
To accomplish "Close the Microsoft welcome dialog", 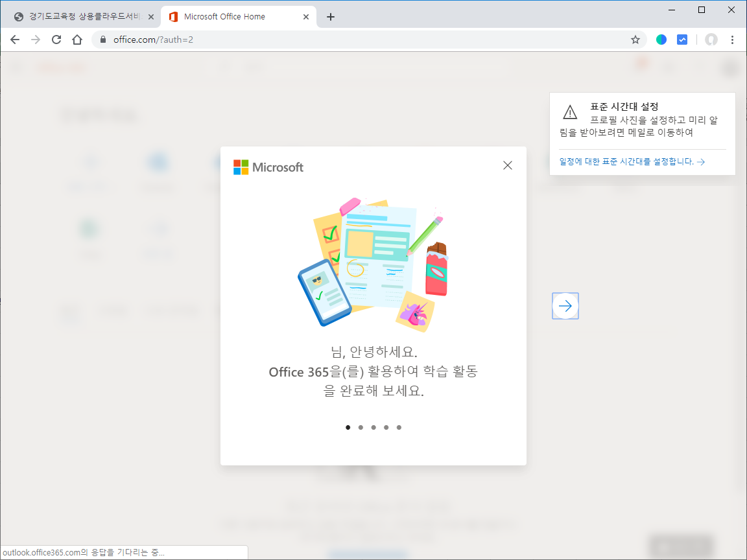I will tap(508, 165).
